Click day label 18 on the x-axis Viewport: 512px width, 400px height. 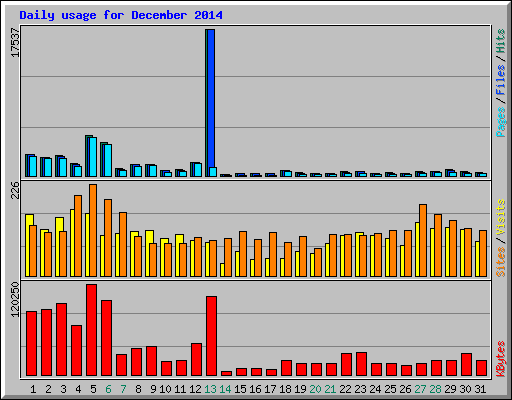pyautogui.click(x=285, y=389)
